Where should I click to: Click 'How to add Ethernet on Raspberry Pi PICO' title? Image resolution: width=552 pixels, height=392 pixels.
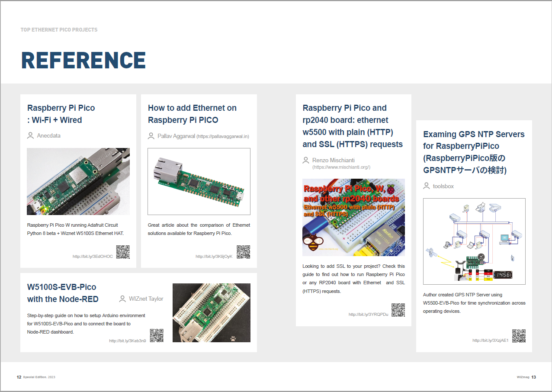(x=193, y=114)
